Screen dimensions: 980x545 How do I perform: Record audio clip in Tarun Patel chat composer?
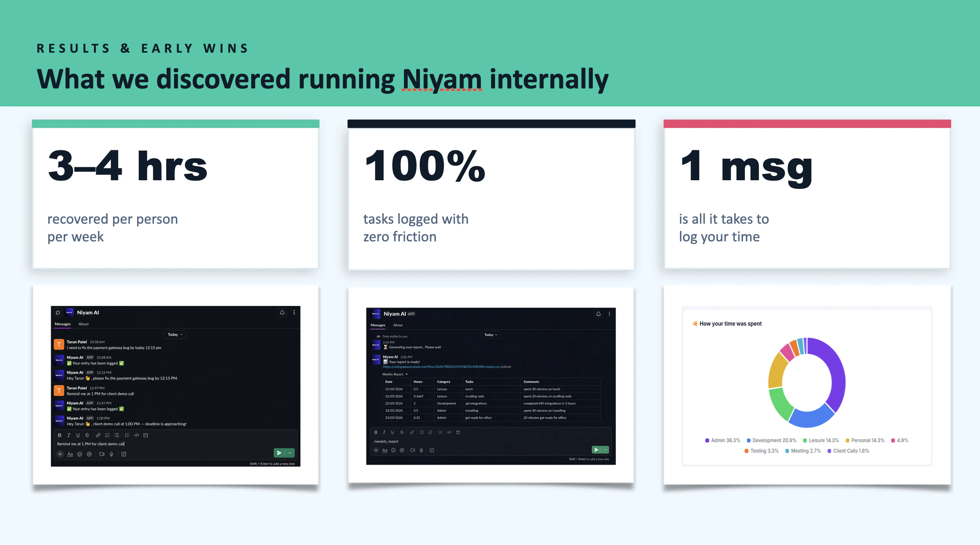coord(111,454)
